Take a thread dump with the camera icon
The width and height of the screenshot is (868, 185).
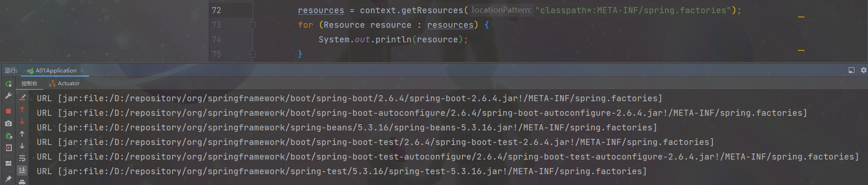[8, 123]
